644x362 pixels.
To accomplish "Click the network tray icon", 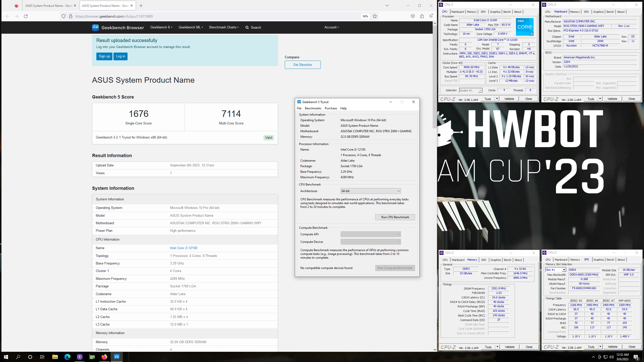I will (x=606, y=357).
